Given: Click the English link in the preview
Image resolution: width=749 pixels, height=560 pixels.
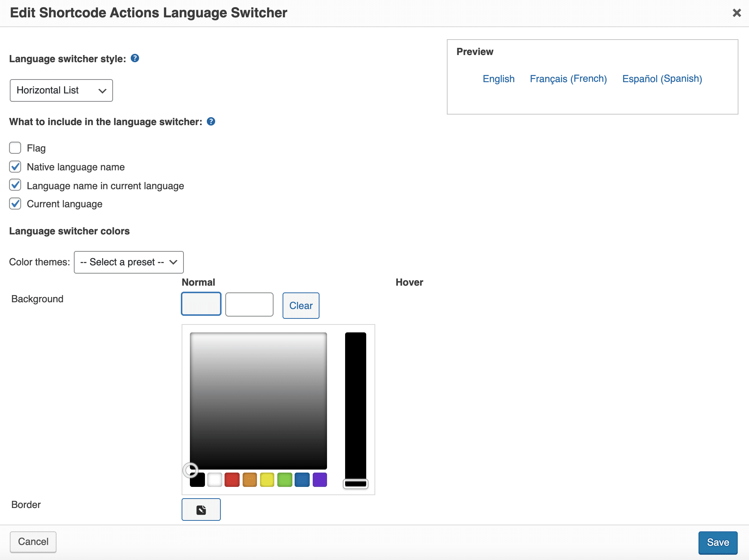Looking at the screenshot, I should (x=498, y=79).
